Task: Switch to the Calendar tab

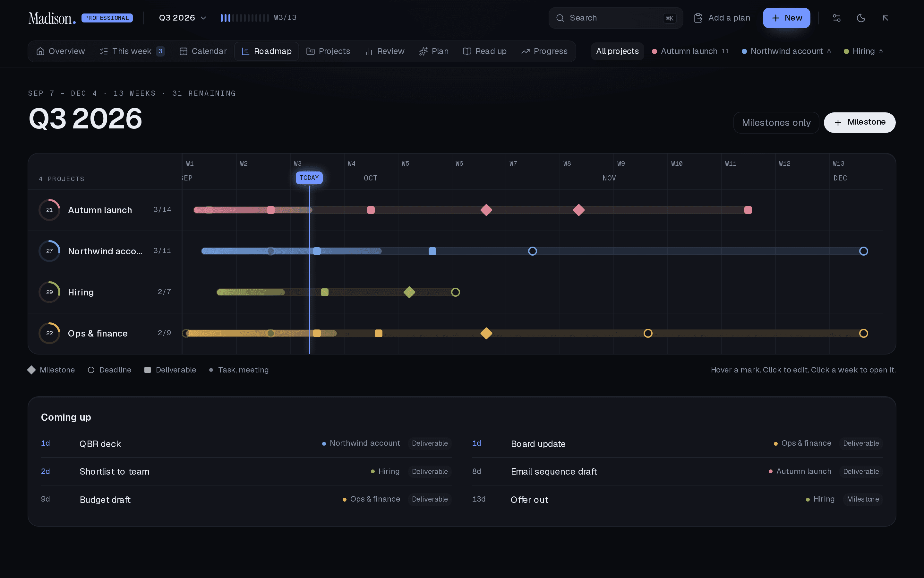Action: [203, 51]
